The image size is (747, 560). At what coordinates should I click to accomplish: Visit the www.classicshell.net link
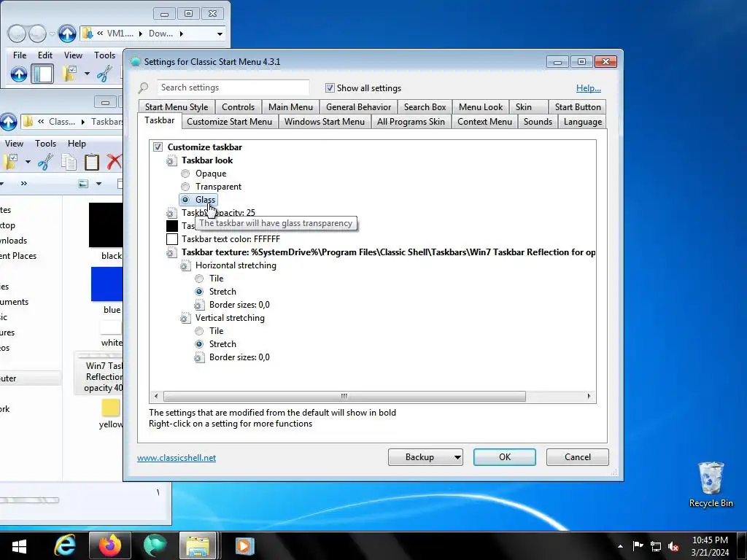tap(177, 458)
